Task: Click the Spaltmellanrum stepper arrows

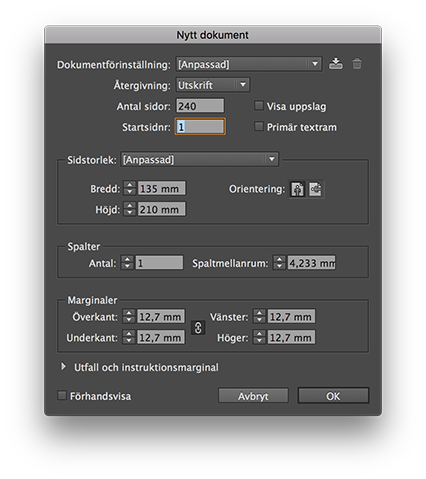Action: 279,263
